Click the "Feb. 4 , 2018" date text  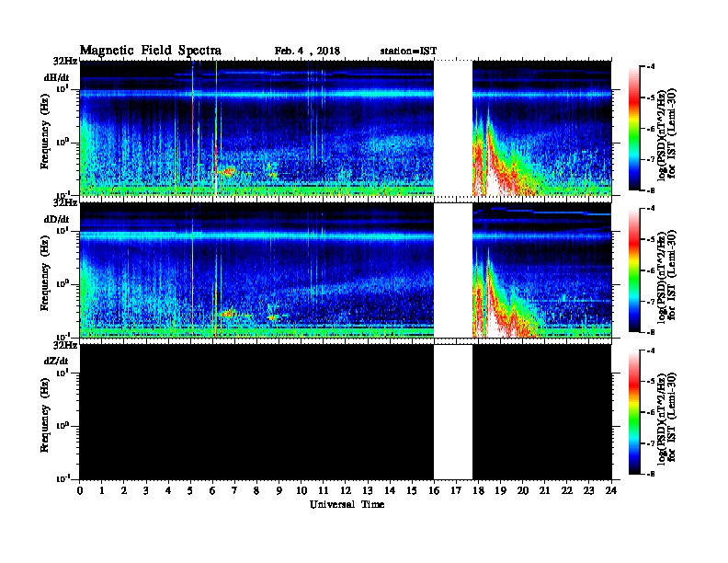[307, 52]
